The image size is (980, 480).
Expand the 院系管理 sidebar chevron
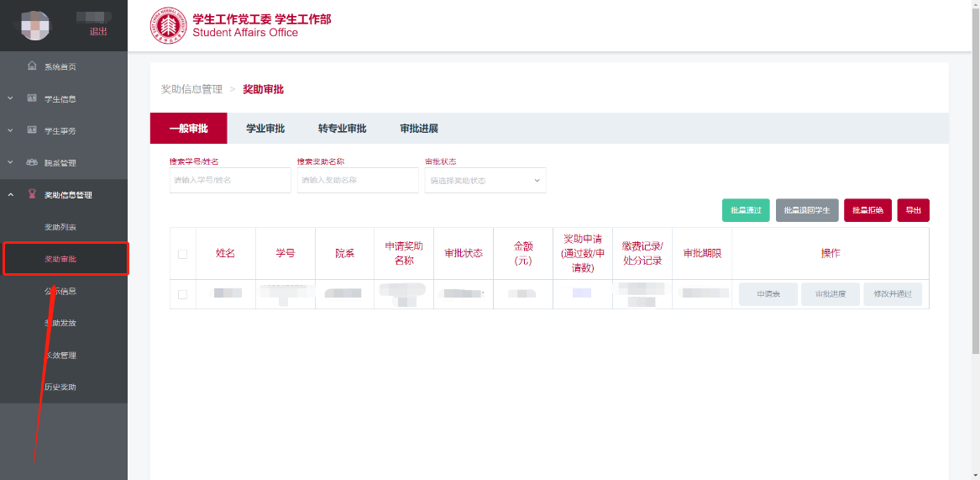(x=10, y=162)
